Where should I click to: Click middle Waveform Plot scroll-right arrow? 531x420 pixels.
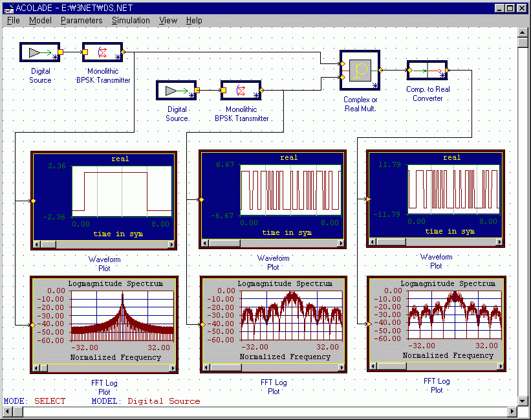point(341,243)
